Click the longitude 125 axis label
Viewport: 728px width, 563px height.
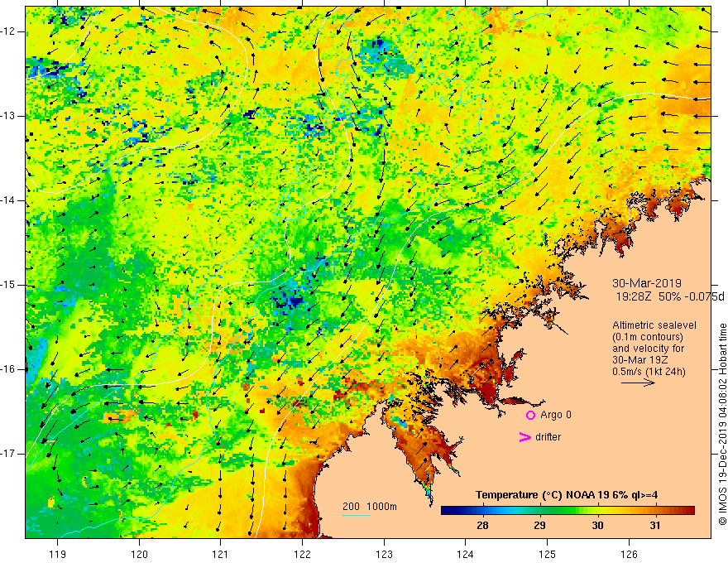click(548, 554)
